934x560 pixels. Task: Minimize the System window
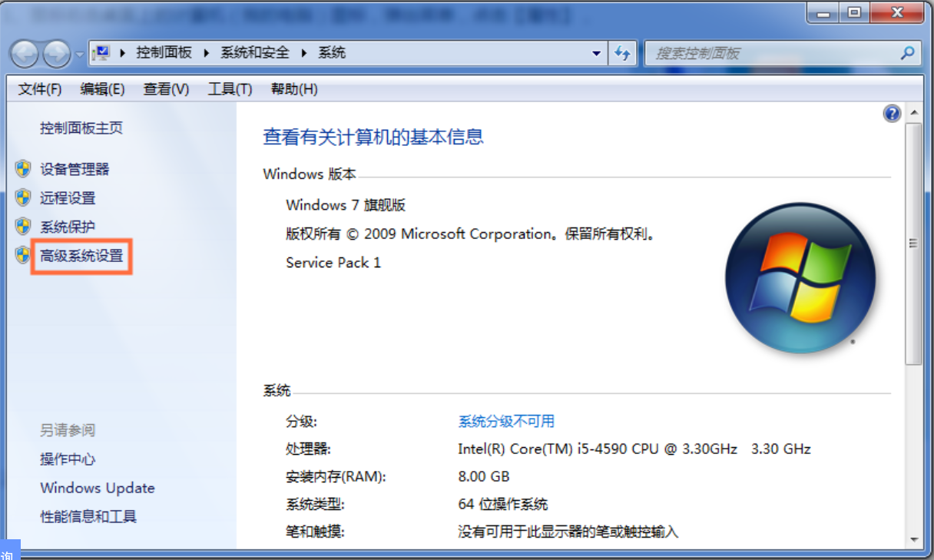(824, 12)
